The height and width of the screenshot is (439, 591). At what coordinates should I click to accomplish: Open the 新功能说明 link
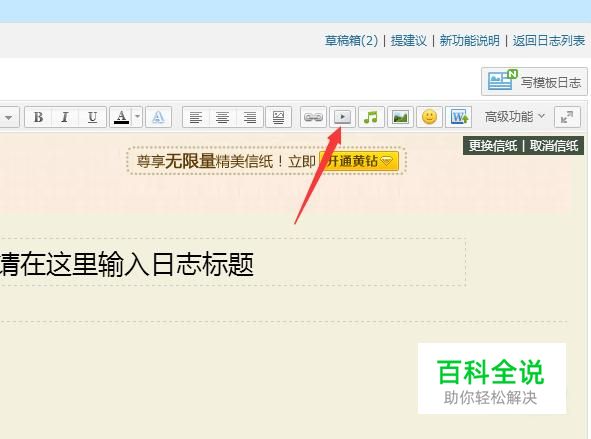[470, 40]
